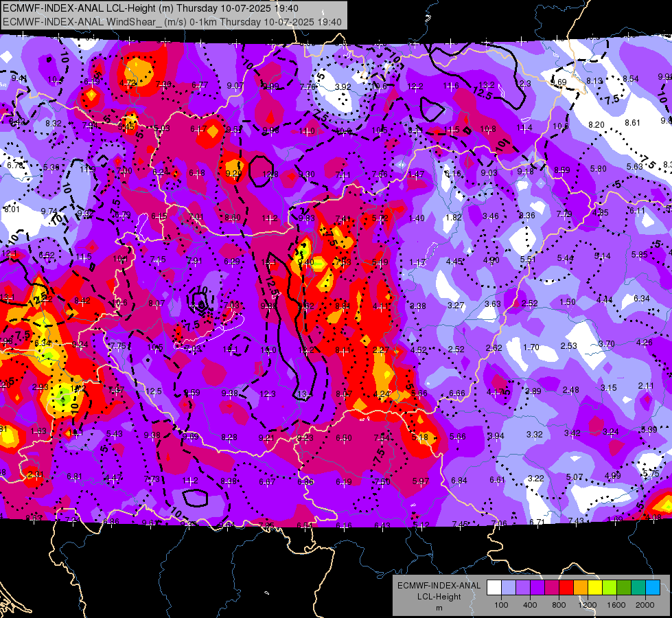Click the grid point value 12.3 in the lower center
Screen dimensions: 672x618
268,394
